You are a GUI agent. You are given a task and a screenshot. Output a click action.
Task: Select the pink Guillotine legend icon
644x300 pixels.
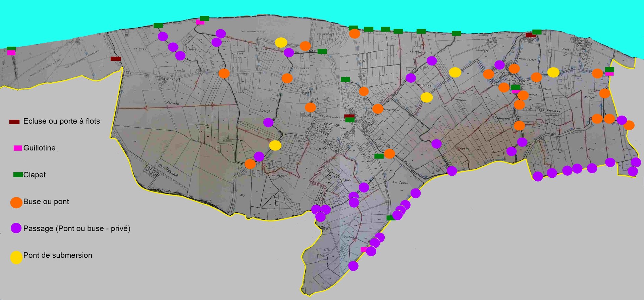click(x=18, y=148)
